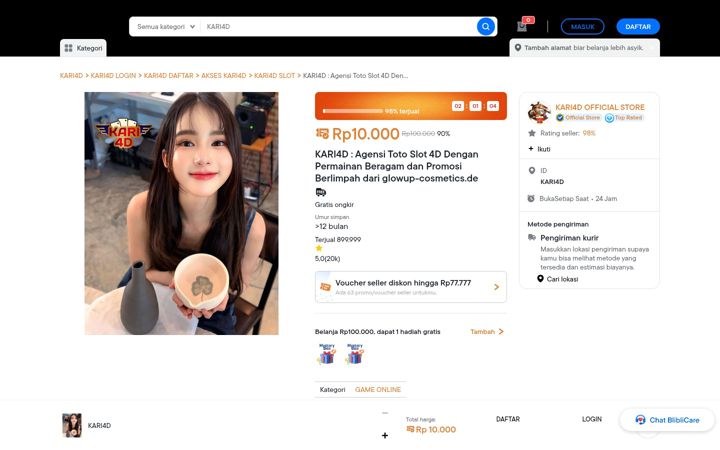This screenshot has width=720, height=450.
Task: Click the Official Store badge
Action: coord(578,118)
